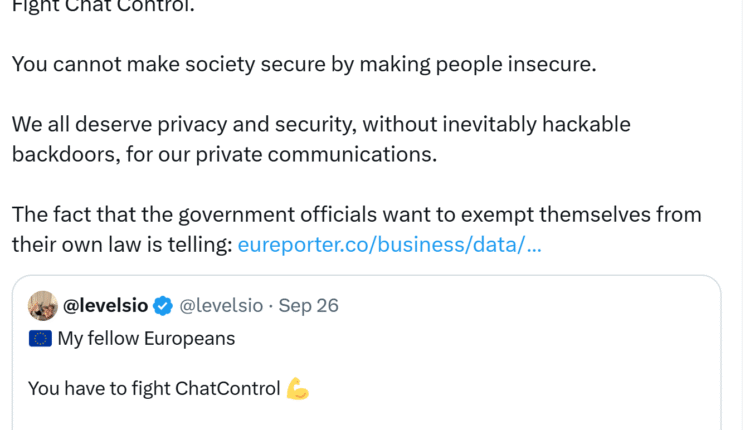750x430 pixels.
Task: Click the word "insecure" in the post
Action: pyautogui.click(x=548, y=64)
